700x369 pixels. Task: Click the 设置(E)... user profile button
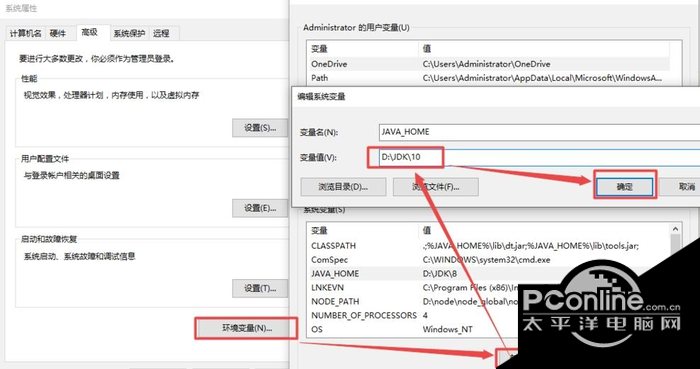[x=260, y=208]
